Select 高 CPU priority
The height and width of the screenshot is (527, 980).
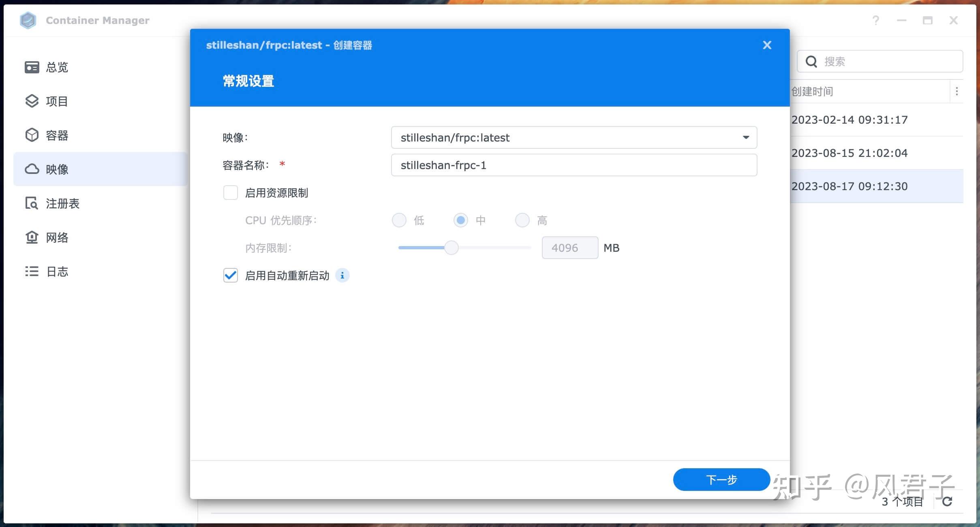522,220
